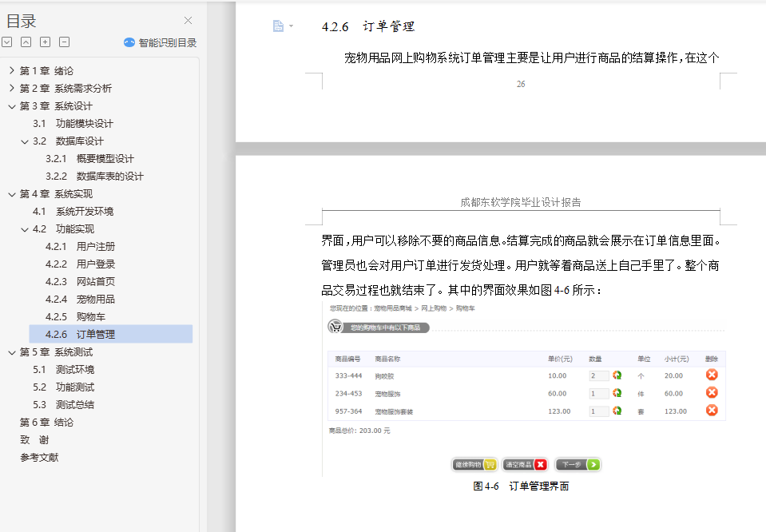766x532 pixels.
Task: Open 3.2.2 数据库表的设计 section
Action: pos(94,177)
